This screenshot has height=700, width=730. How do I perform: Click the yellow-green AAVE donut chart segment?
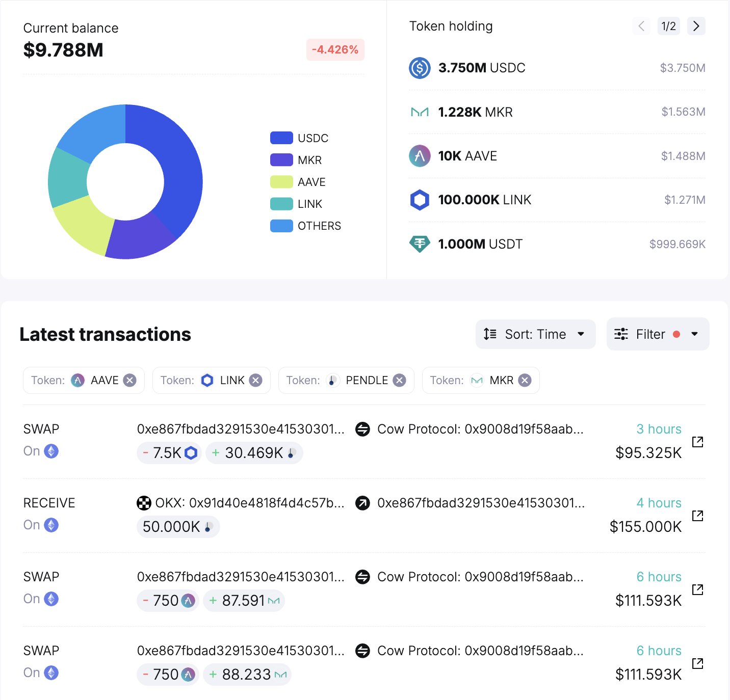tap(82, 224)
